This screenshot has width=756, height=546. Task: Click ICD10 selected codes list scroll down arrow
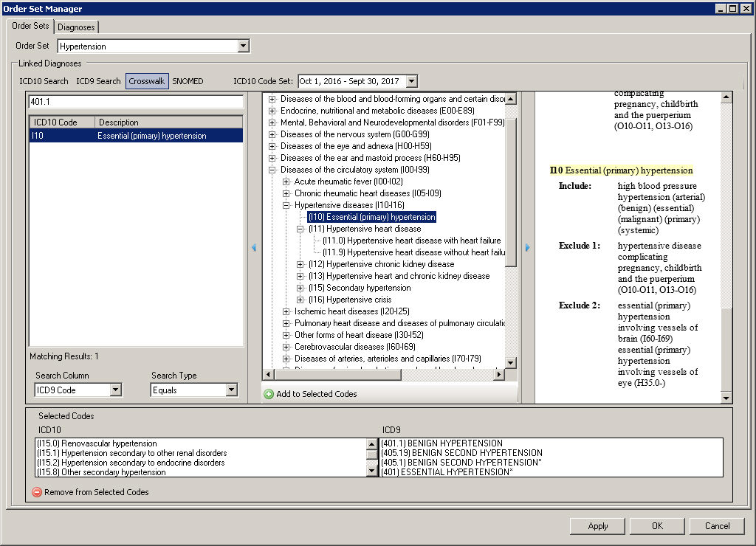click(372, 471)
